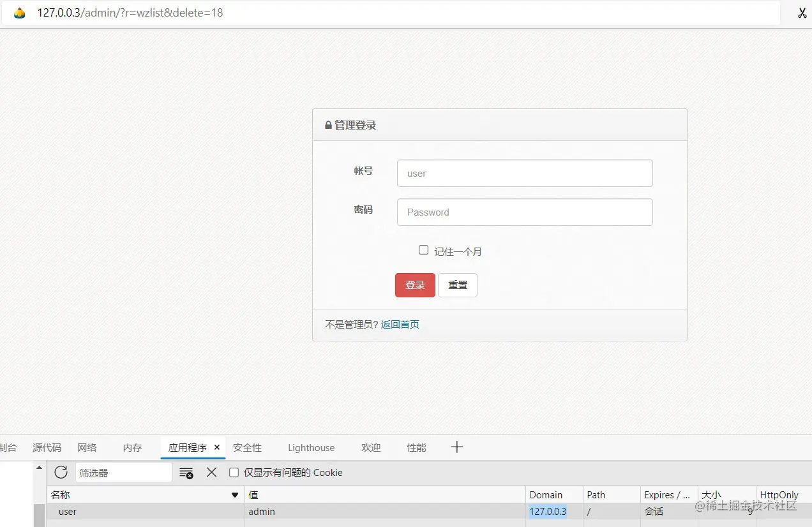Switch to the 内存 tab

[132, 448]
